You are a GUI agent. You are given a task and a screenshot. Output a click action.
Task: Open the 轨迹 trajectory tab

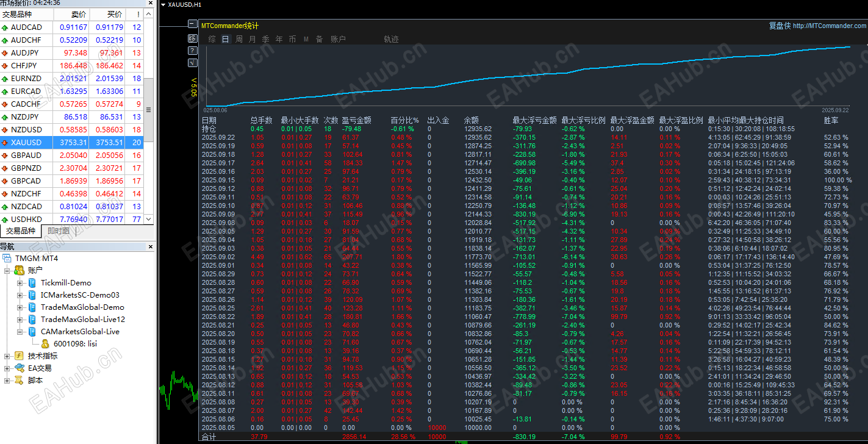tap(391, 39)
